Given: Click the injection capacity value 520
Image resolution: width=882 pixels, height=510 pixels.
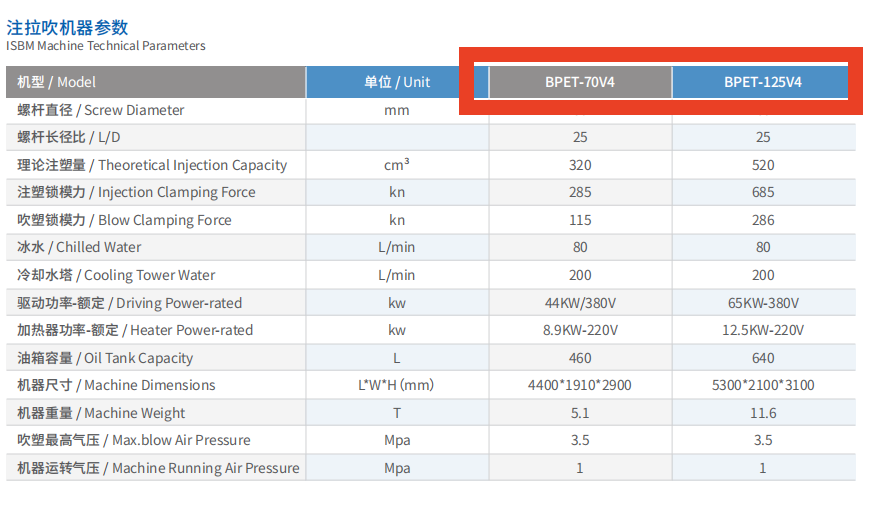Looking at the screenshot, I should click(x=763, y=165).
